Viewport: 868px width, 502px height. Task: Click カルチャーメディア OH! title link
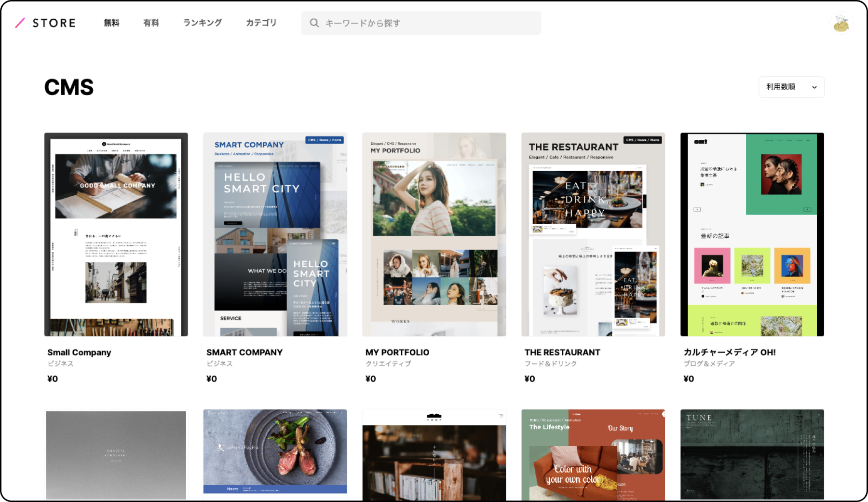(x=730, y=353)
